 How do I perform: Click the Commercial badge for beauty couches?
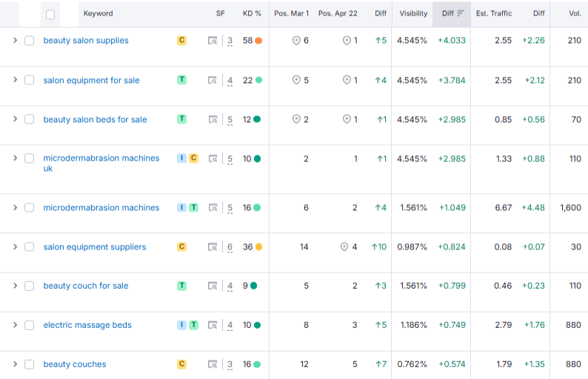tap(182, 364)
